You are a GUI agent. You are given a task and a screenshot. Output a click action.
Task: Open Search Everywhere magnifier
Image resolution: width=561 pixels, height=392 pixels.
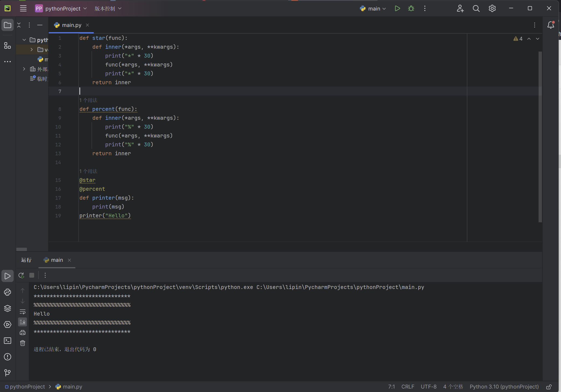[x=476, y=8]
